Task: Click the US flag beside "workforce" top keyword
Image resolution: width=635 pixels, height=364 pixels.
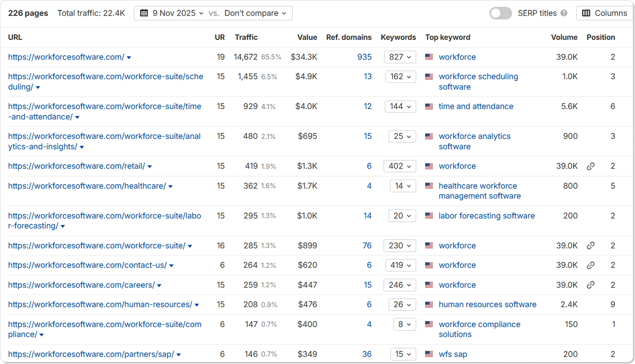Action: [x=429, y=57]
